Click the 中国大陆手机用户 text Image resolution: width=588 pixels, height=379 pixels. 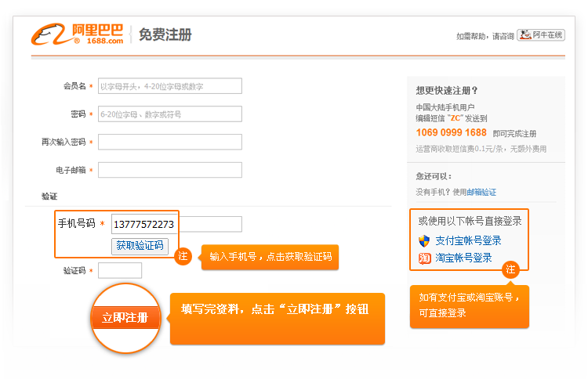click(x=445, y=107)
